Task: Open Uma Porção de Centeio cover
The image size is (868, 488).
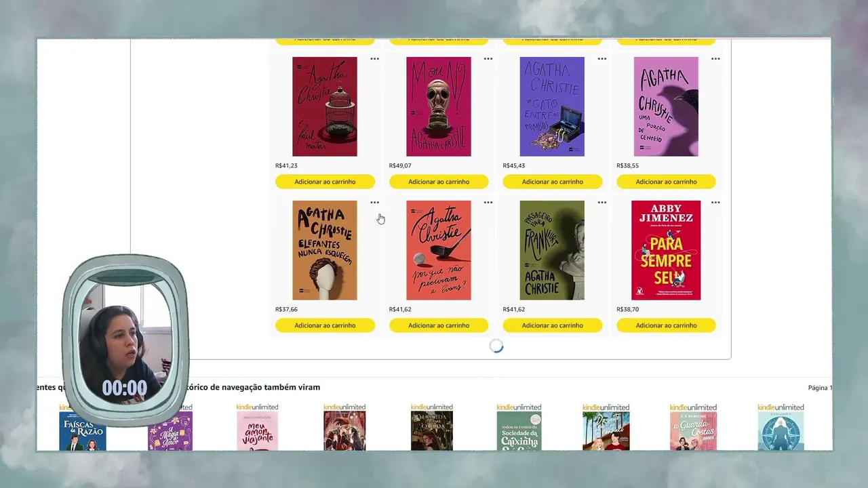Action: (666, 106)
